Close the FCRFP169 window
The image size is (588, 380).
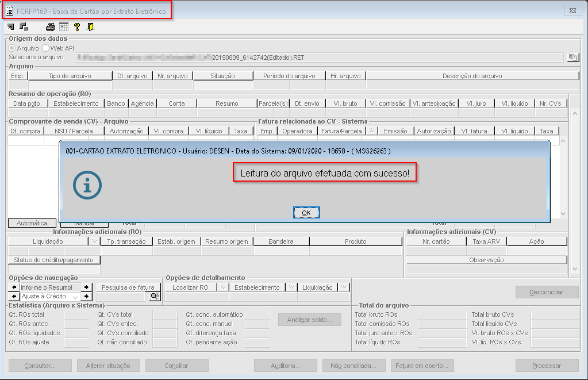[x=572, y=11]
